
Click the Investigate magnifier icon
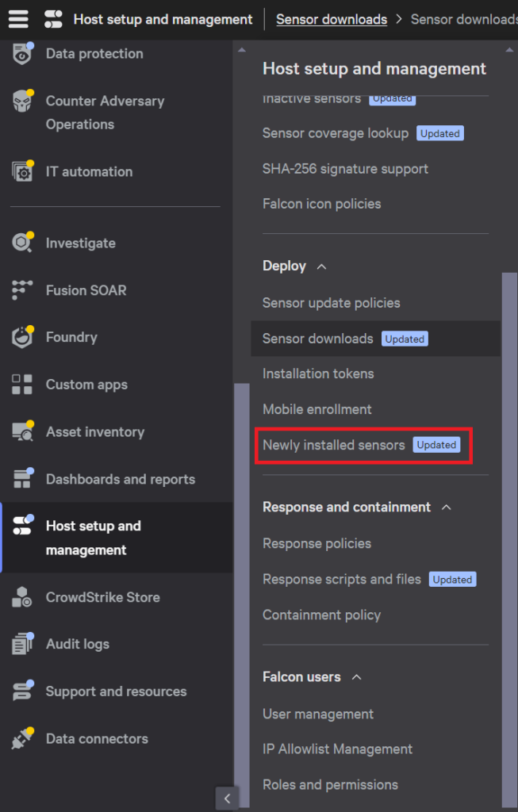click(22, 243)
